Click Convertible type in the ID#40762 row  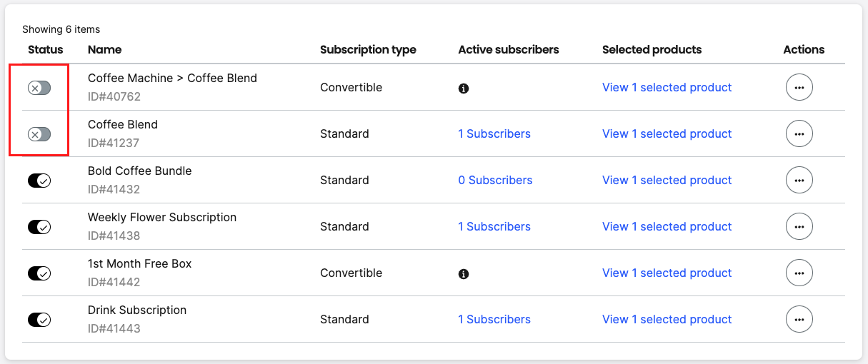tap(351, 87)
